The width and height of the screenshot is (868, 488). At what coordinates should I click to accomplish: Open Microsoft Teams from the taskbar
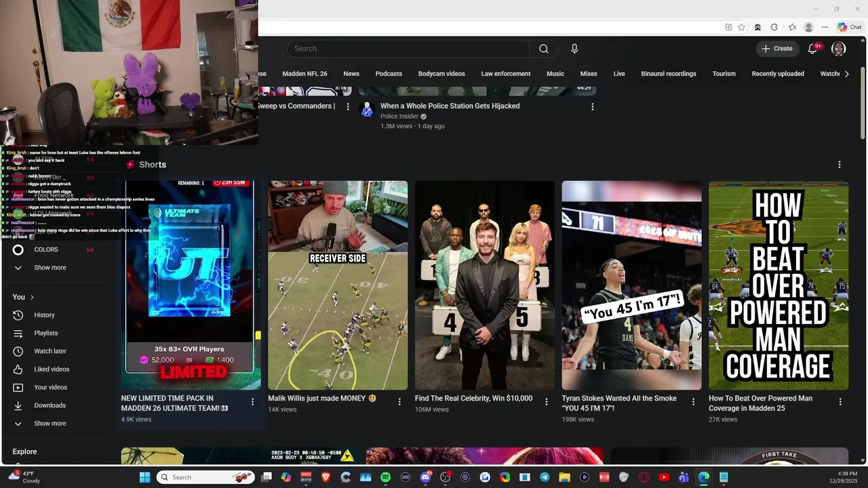coord(684,477)
